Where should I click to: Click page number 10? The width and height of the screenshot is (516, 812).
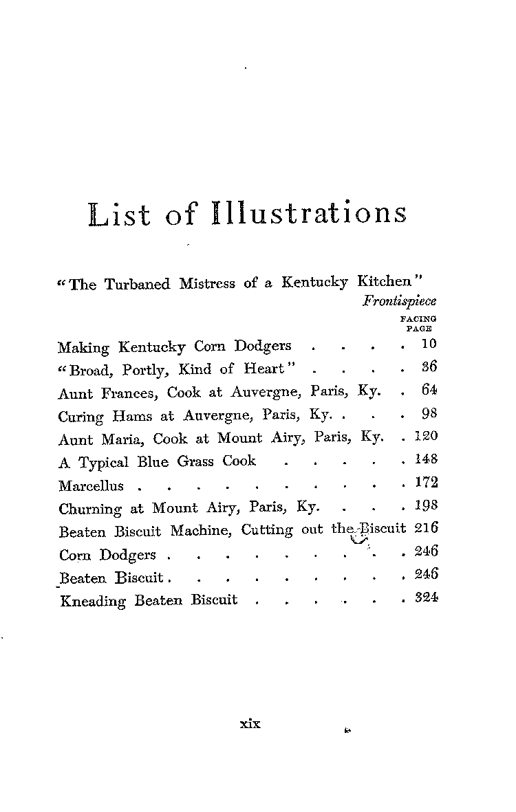(x=429, y=344)
